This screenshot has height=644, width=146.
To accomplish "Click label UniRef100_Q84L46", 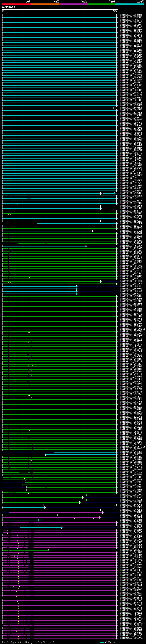I will [131, 125].
